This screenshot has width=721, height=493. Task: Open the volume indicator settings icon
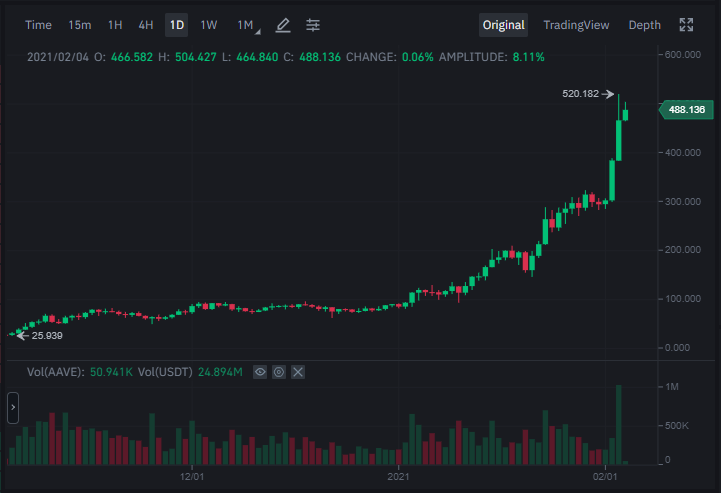click(279, 372)
